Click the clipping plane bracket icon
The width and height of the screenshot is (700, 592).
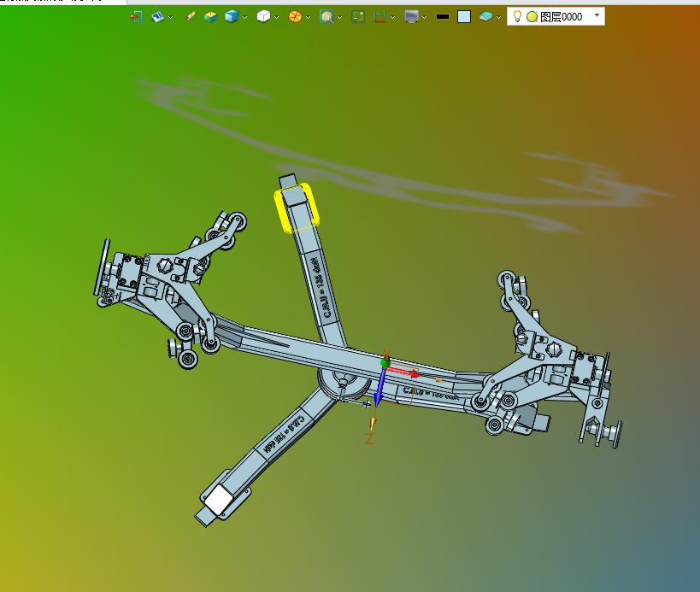(379, 17)
